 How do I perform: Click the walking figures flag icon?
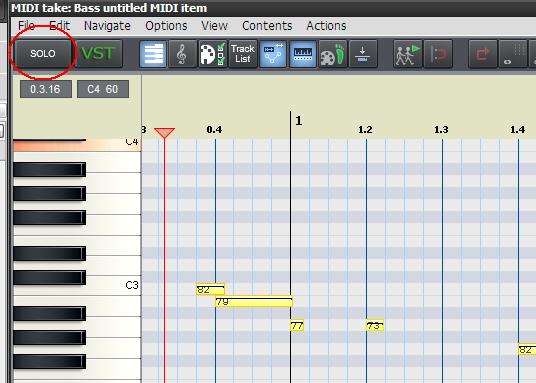(407, 54)
